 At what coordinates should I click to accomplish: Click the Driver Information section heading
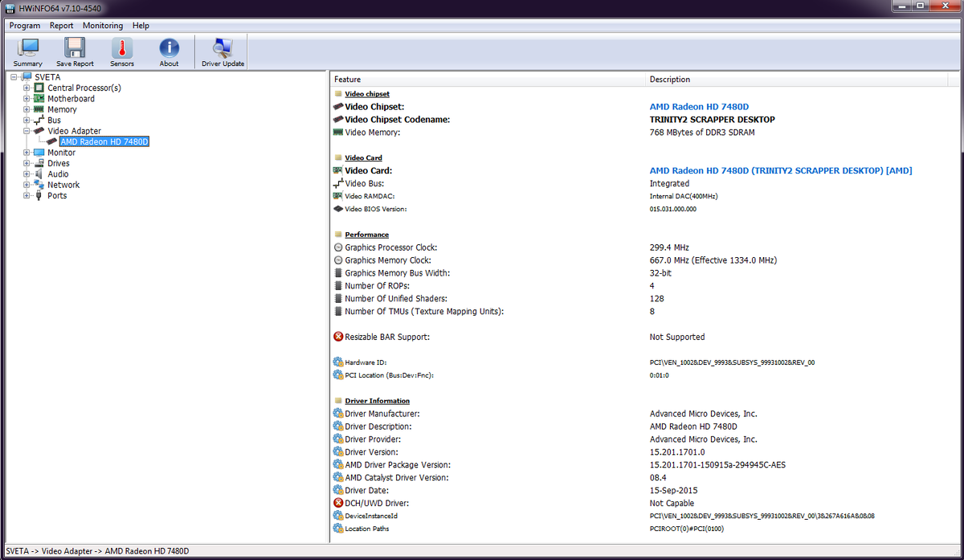(378, 401)
